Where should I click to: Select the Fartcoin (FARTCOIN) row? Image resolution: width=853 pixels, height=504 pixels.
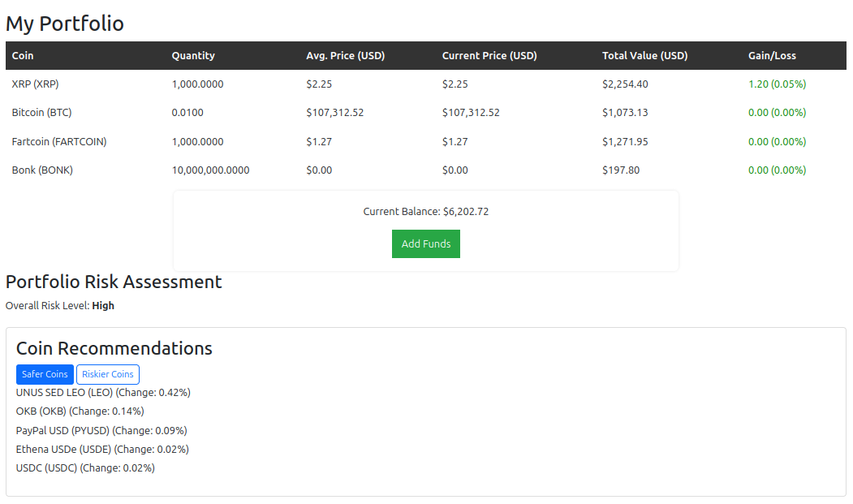pyautogui.click(x=58, y=142)
